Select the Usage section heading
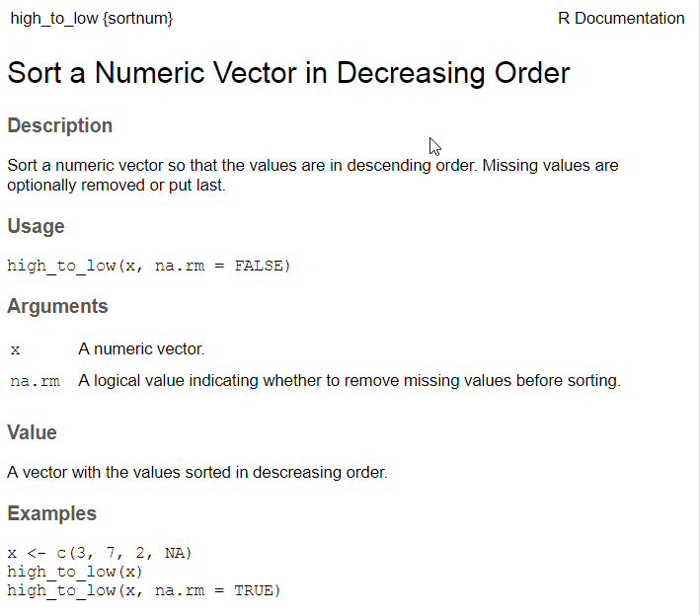 coord(36,226)
